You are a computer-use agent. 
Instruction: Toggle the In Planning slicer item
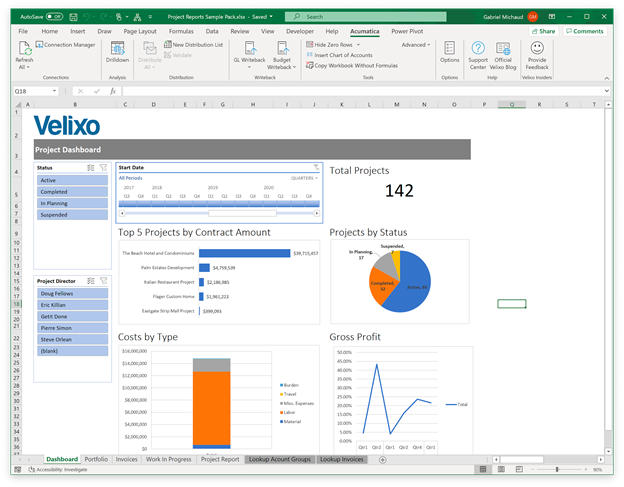point(72,203)
